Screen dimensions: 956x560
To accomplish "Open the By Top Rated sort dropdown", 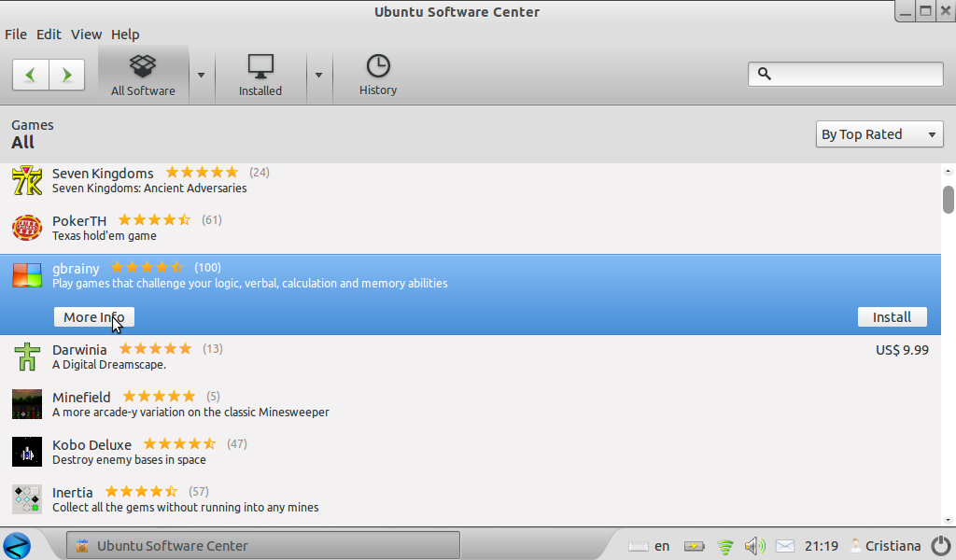I will point(879,134).
